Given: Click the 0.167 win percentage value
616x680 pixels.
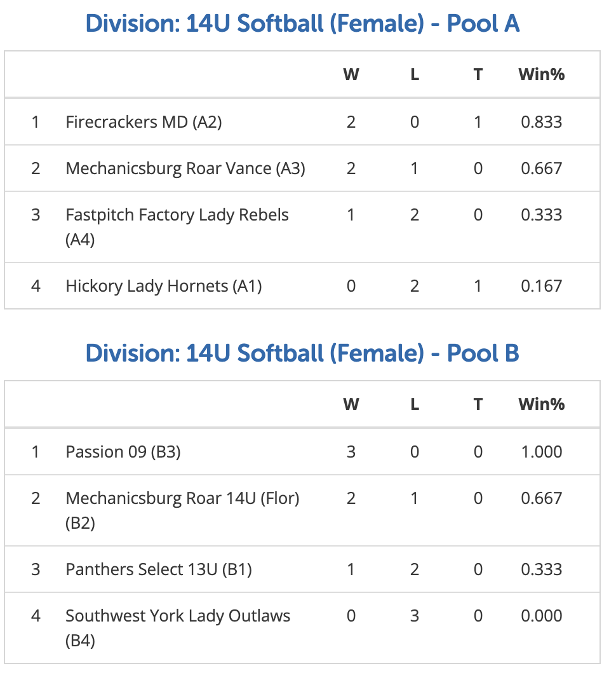Looking at the screenshot, I should [x=542, y=286].
